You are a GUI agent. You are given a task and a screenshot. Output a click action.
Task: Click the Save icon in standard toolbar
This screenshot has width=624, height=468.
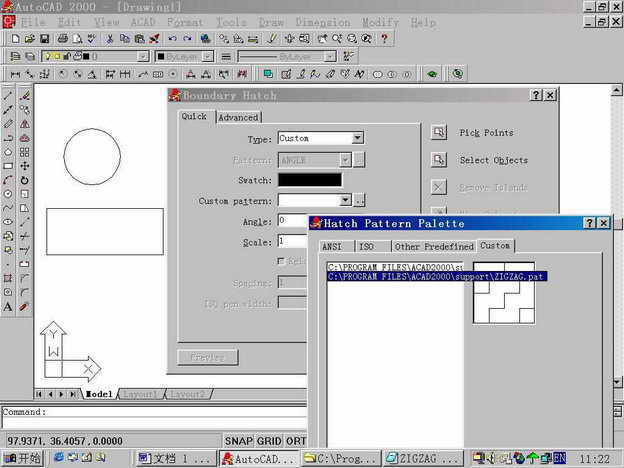(45, 39)
